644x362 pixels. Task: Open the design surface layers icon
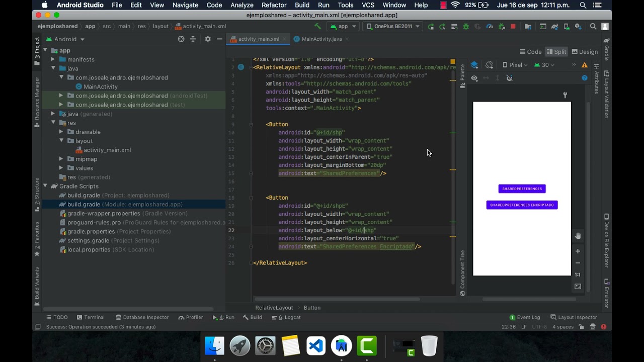pos(474,65)
